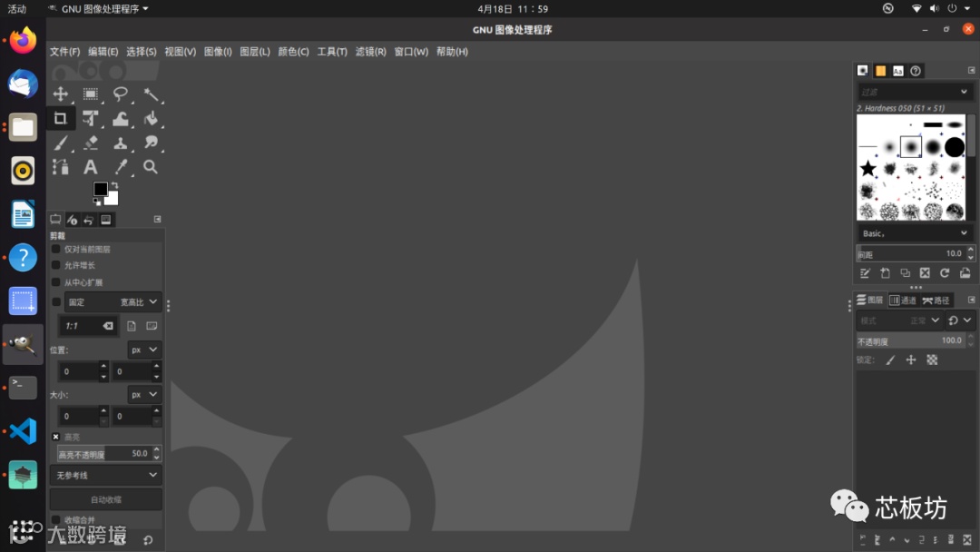This screenshot has height=552, width=980.
Task: Select the Fuzzy Select magic wand tool
Action: (151, 94)
